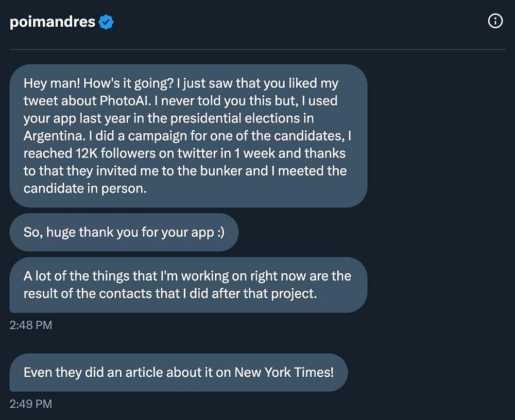The image size is (515, 420).
Task: Click the "So, huge thank you" message
Action: pyautogui.click(x=124, y=232)
